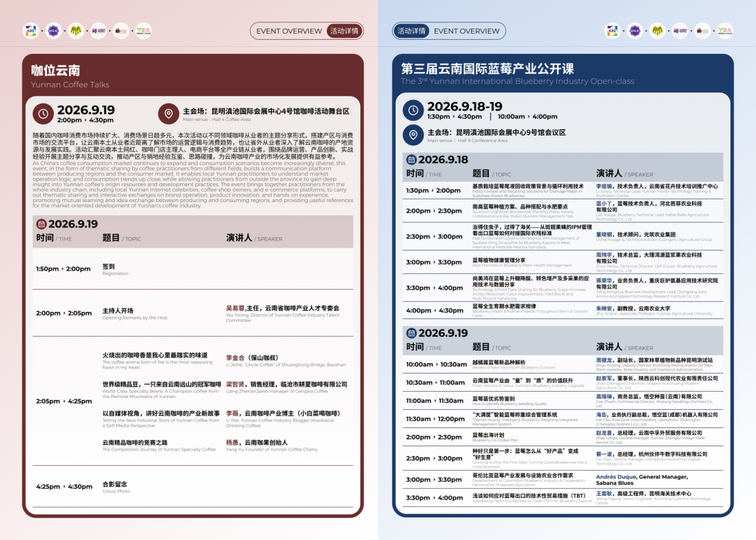Screen dimensions: 756x540
Task: Click the 2:00pm–4:30pm time under 2026.9.19
Action: [x=85, y=120]
